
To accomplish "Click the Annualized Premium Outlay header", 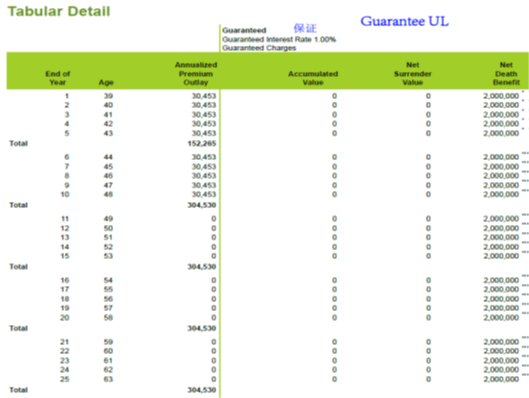I will pyautogui.click(x=196, y=74).
